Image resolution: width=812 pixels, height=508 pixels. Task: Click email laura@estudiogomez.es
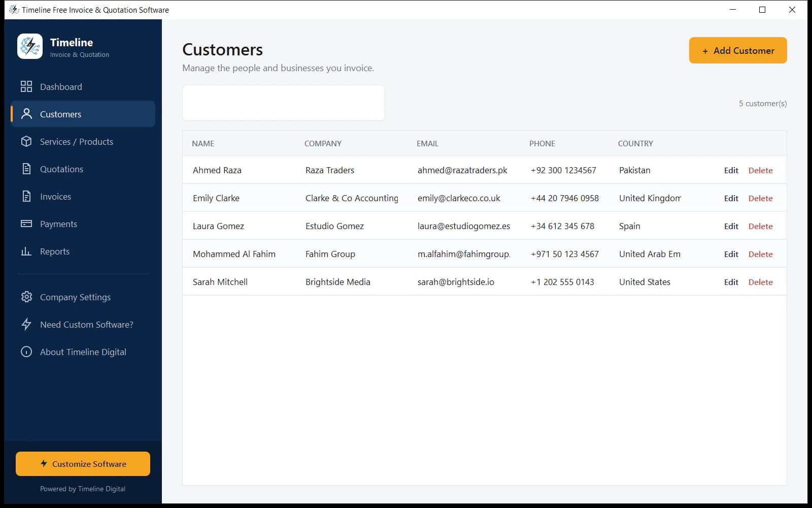464,226
